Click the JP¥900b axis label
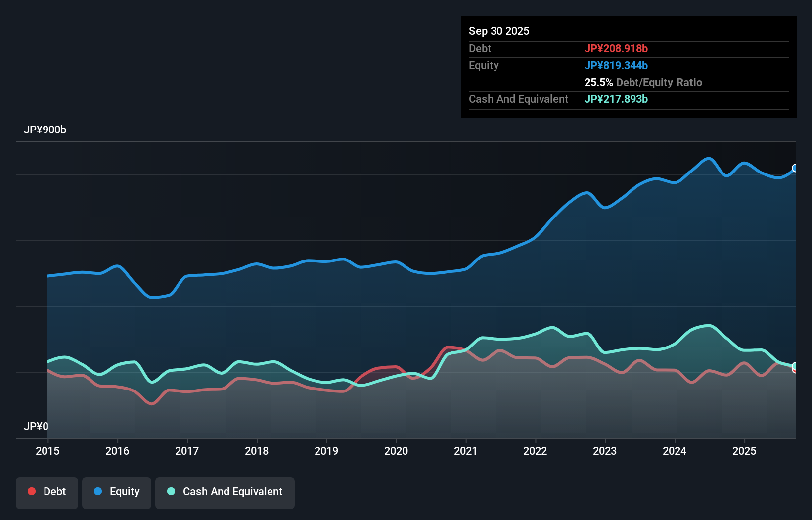Image resolution: width=812 pixels, height=520 pixels. [45, 130]
